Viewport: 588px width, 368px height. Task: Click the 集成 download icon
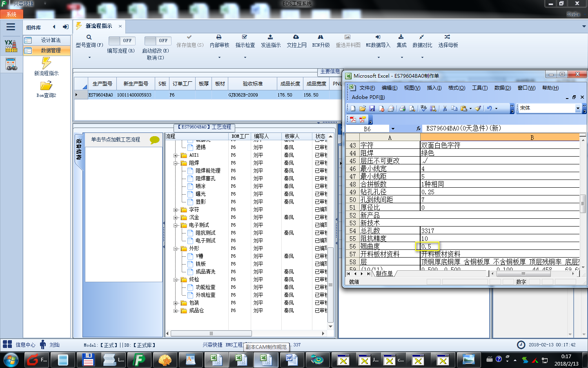pyautogui.click(x=401, y=37)
